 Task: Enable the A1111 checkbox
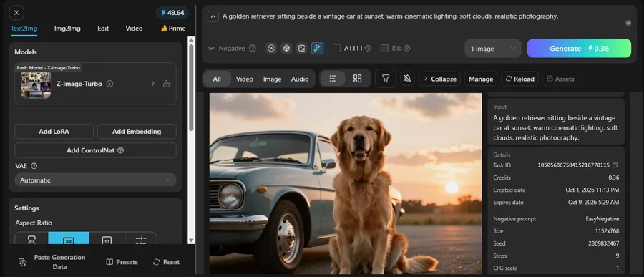(x=336, y=49)
